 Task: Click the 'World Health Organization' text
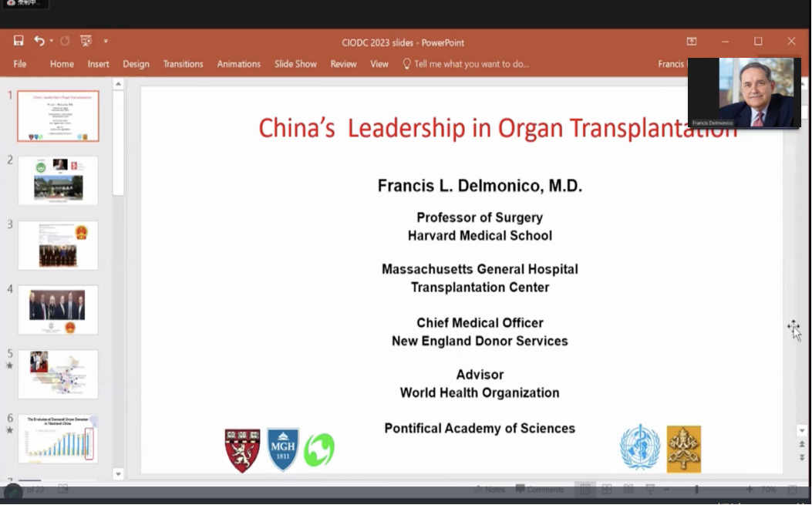(x=480, y=393)
